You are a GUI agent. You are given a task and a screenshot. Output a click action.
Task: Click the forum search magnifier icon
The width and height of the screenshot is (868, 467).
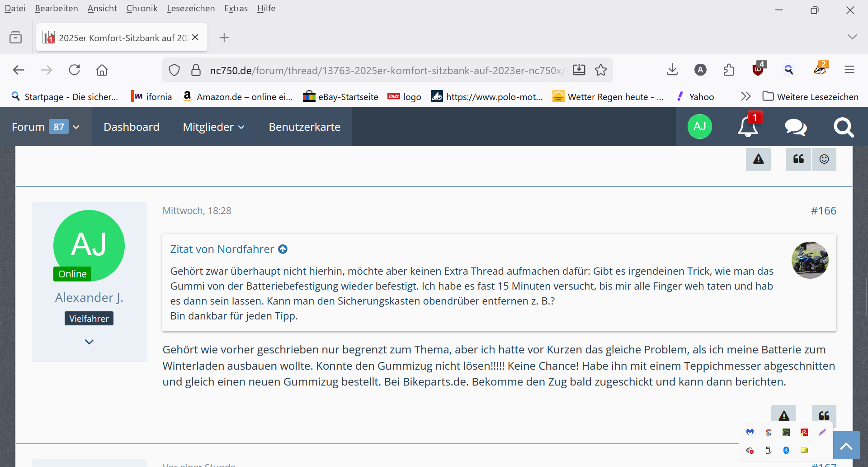843,127
